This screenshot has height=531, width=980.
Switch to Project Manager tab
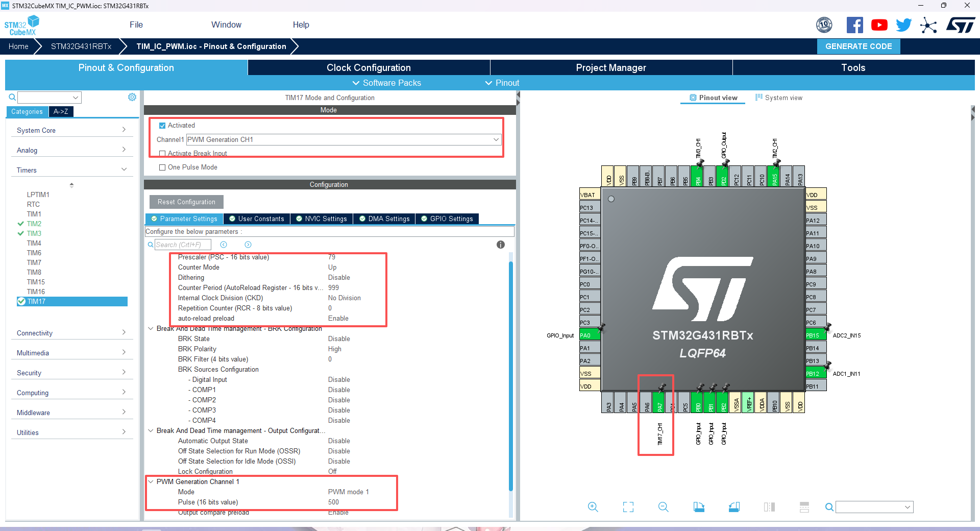pos(611,67)
